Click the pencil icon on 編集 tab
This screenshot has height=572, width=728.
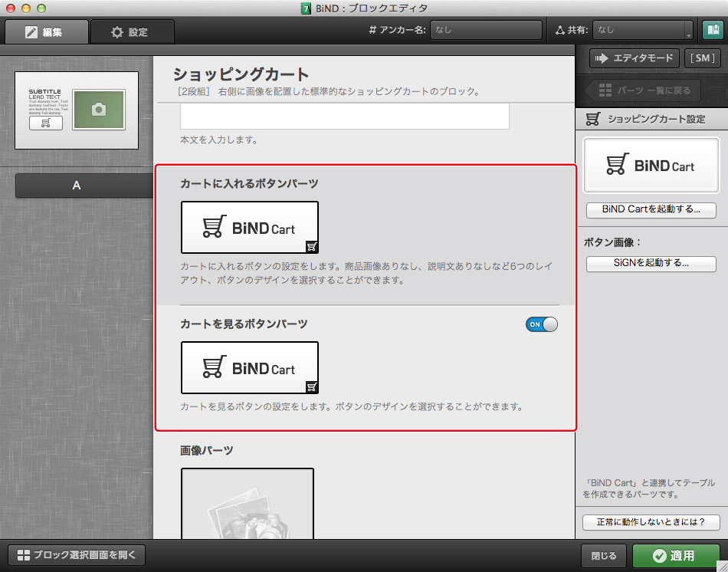(x=31, y=32)
